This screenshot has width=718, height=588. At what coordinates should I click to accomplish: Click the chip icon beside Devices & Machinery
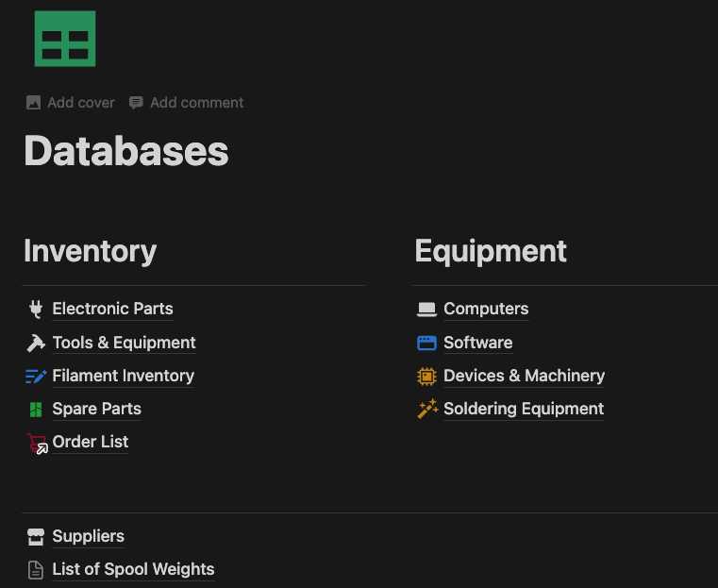click(x=426, y=377)
